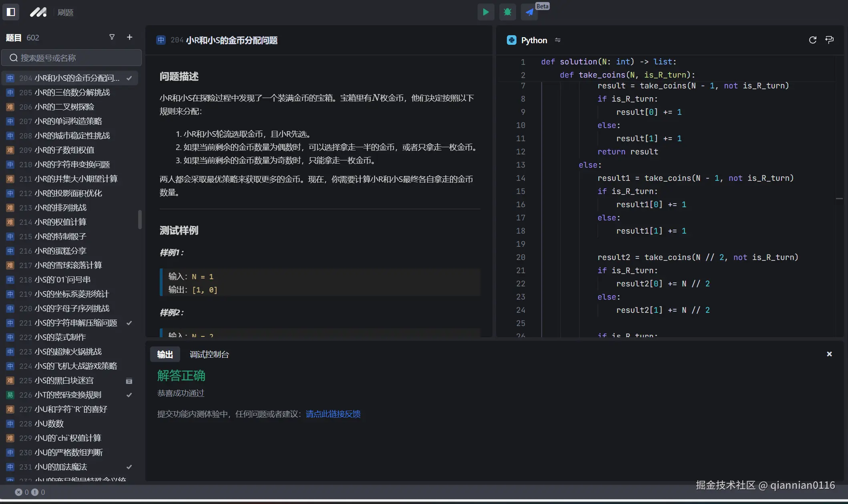
Task: Collapse the sidebar with the panel toggle icon
Action: (x=11, y=12)
